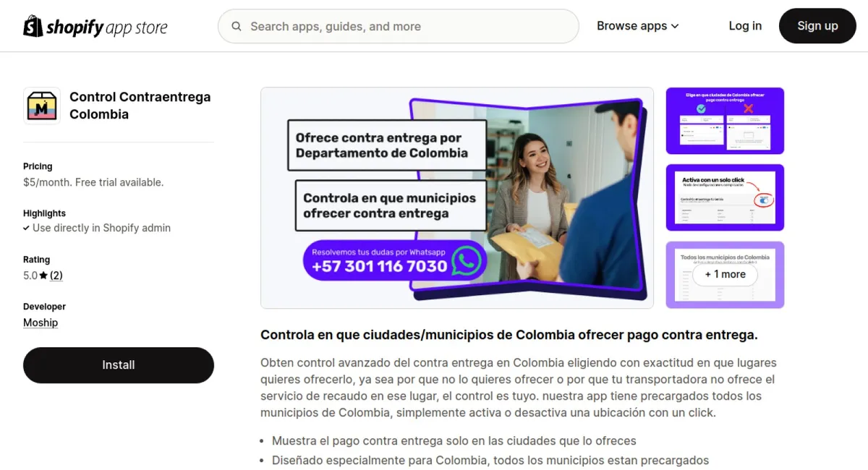The width and height of the screenshot is (868, 470).
Task: Click the Sign up button
Action: coord(817,26)
